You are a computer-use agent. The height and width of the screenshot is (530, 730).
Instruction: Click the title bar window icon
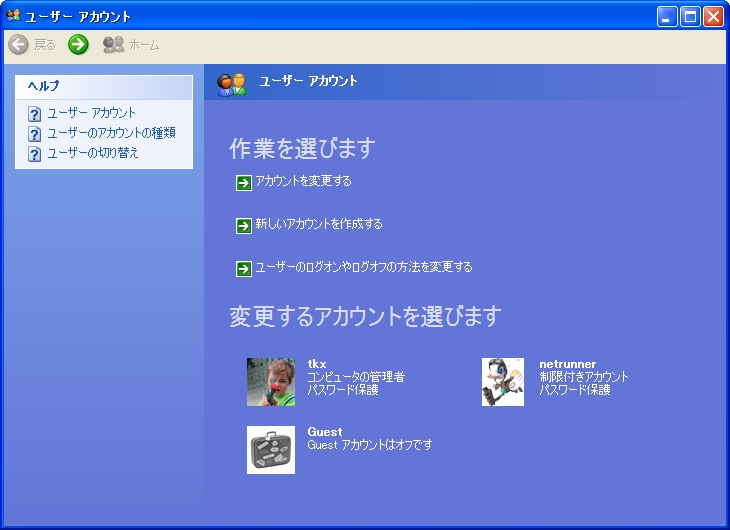(13, 16)
